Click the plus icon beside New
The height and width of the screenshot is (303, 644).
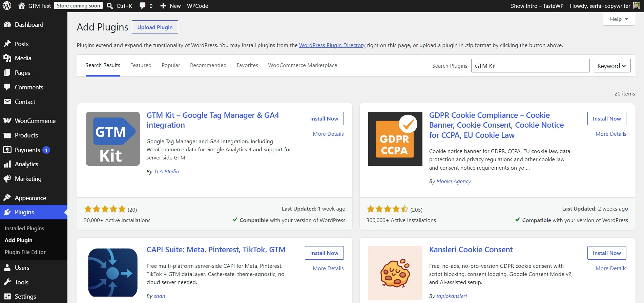pyautogui.click(x=163, y=6)
